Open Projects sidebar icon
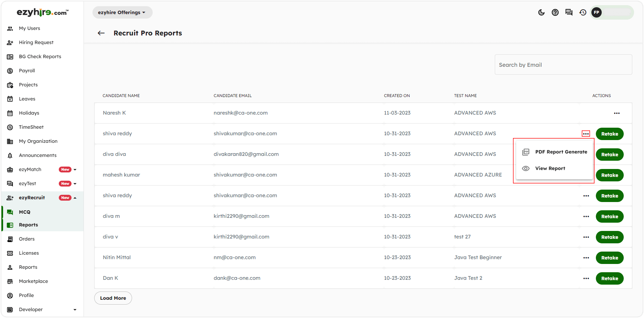 pos(10,85)
